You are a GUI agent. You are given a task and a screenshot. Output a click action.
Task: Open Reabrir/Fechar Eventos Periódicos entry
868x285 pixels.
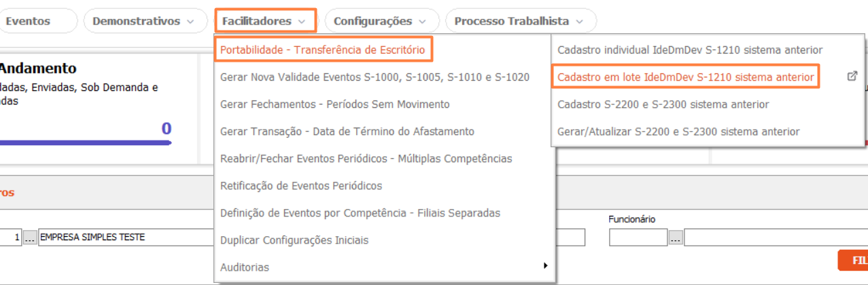pos(366,159)
